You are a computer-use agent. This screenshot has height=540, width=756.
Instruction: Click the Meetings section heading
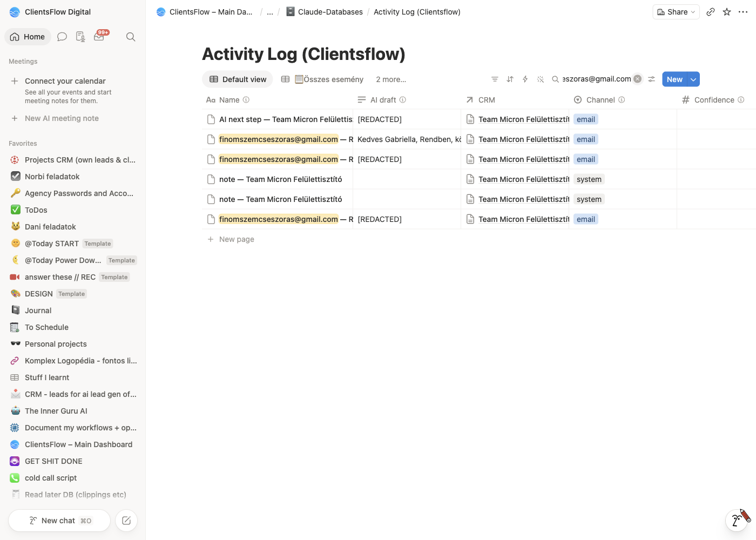coord(23,62)
